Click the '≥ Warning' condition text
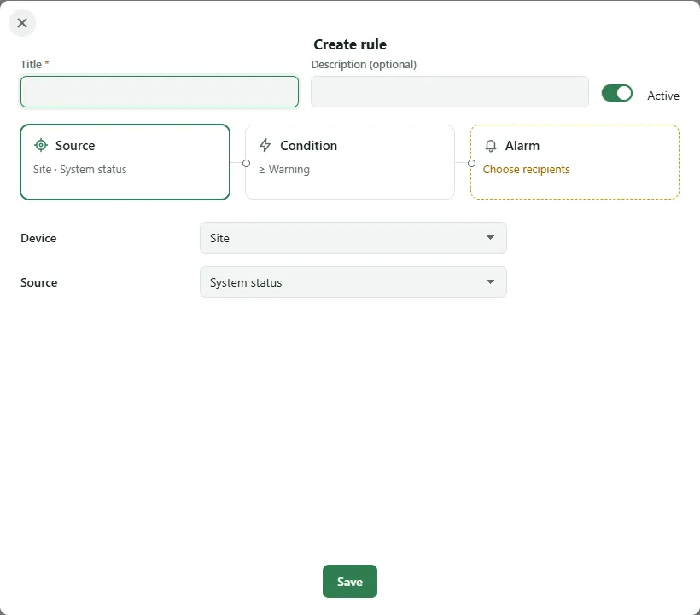This screenshot has height=615, width=700. click(x=284, y=170)
